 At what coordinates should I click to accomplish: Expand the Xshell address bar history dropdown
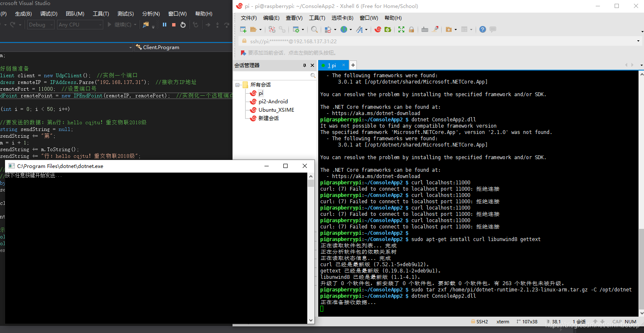pos(639,41)
